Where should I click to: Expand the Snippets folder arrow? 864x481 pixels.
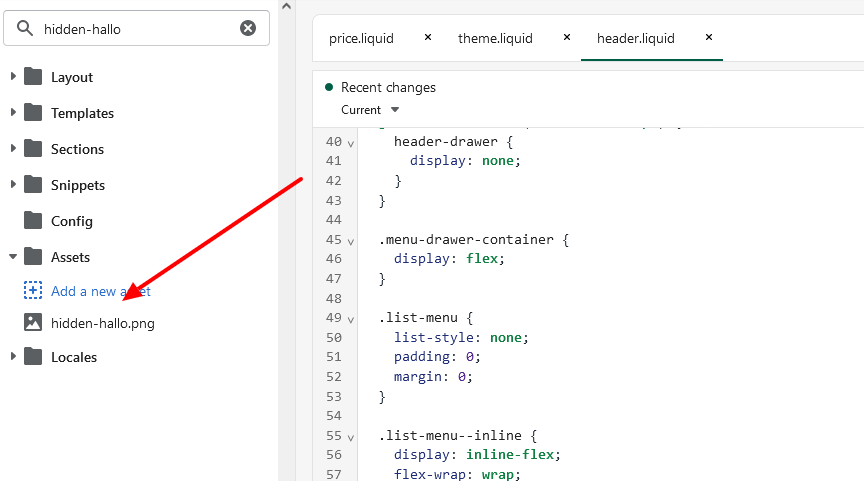[13, 184]
